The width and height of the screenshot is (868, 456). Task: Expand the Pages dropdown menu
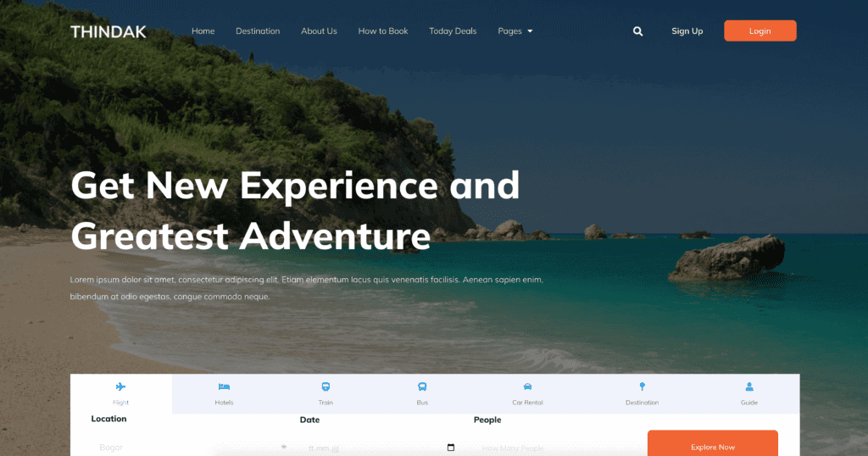click(x=515, y=31)
